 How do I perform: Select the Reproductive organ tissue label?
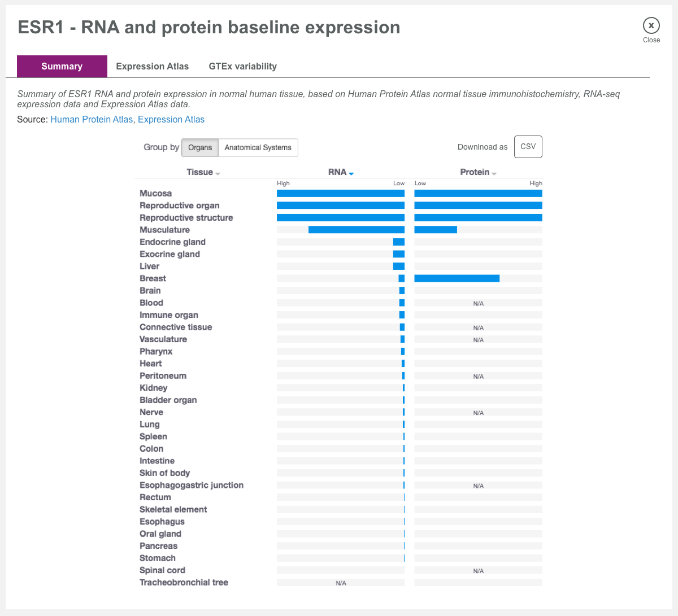tap(180, 206)
